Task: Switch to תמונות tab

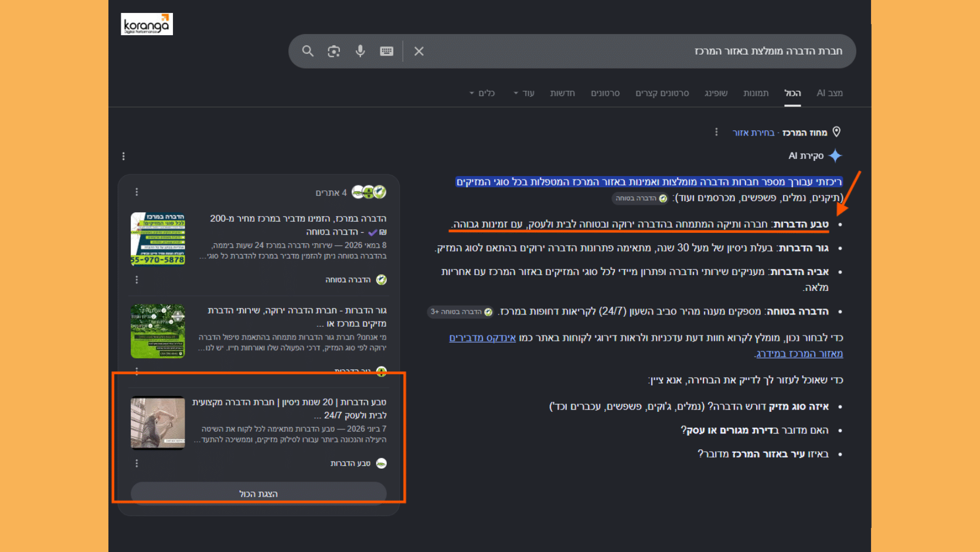Action: coord(756,93)
